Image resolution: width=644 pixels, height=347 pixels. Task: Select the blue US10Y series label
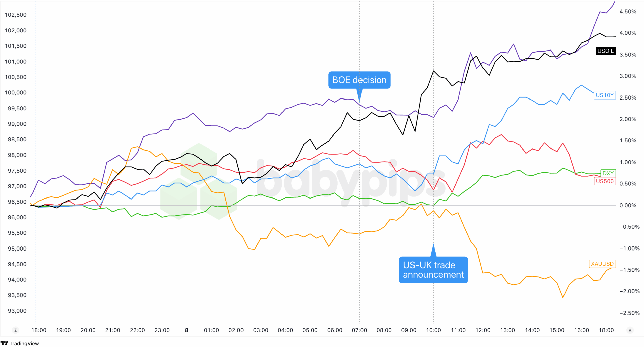pos(605,95)
